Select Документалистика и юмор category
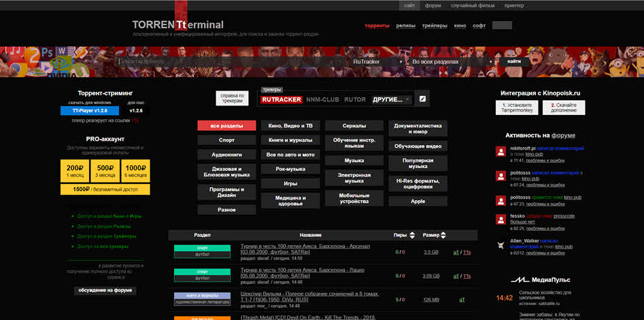Image resolution: width=644 pixels, height=320 pixels. click(418, 129)
